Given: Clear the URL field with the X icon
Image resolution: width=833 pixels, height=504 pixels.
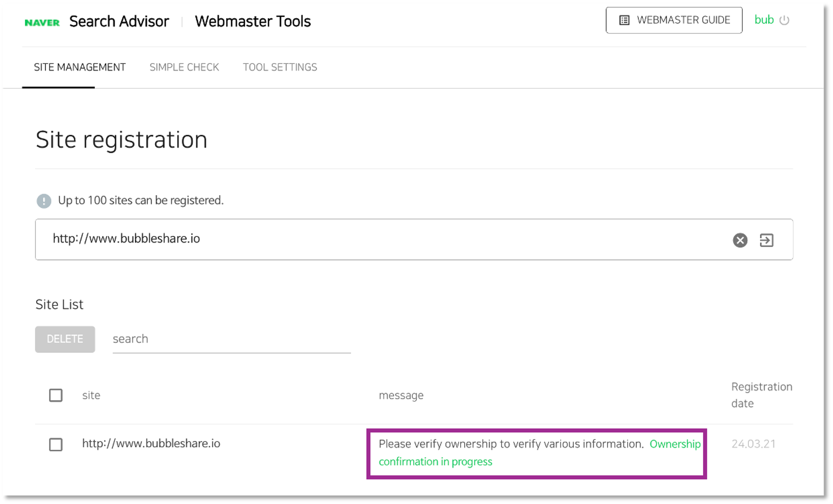Looking at the screenshot, I should pos(740,240).
